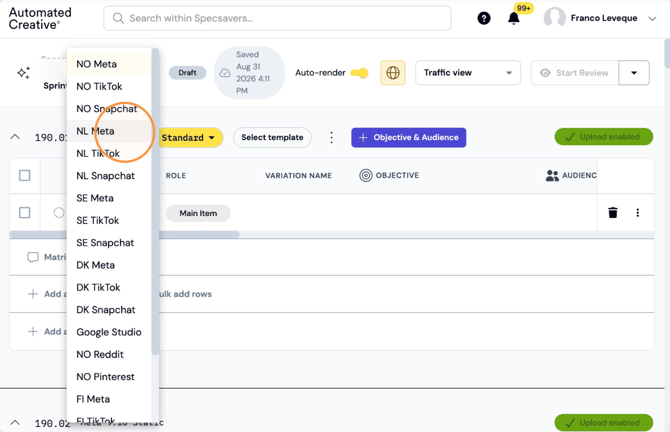The image size is (670, 432).
Task: Toggle the Auto-render switch
Action: (359, 73)
